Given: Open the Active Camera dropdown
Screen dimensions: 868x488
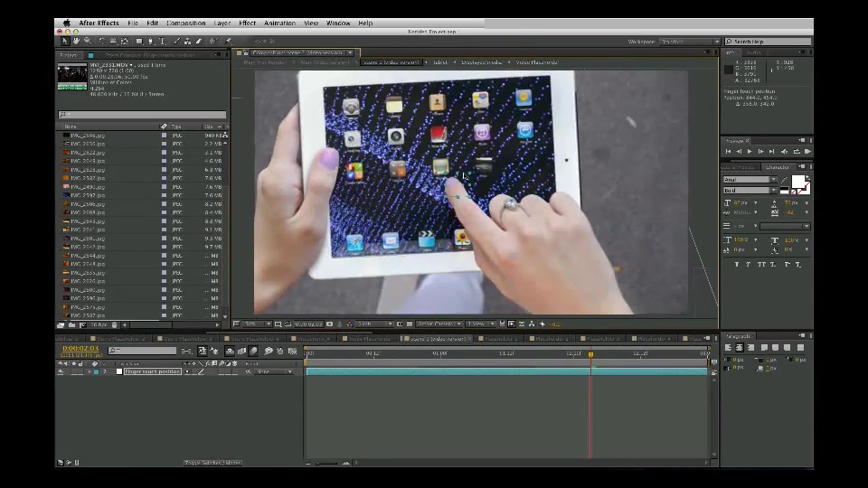Looking at the screenshot, I should click(439, 324).
